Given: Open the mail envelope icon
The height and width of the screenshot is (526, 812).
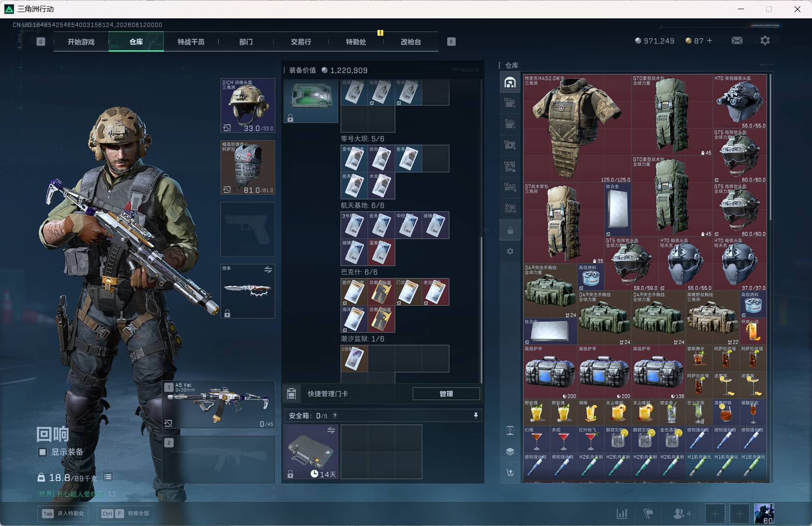Looking at the screenshot, I should tap(737, 41).
